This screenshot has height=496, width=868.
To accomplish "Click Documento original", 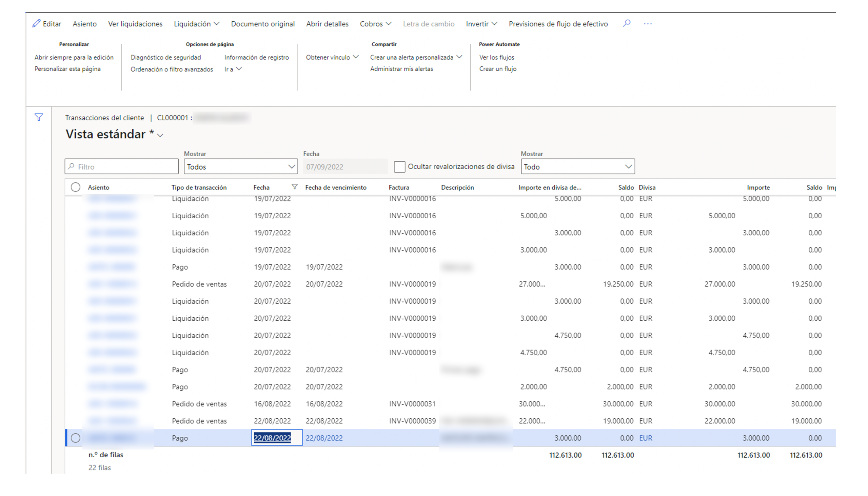I will click(263, 24).
